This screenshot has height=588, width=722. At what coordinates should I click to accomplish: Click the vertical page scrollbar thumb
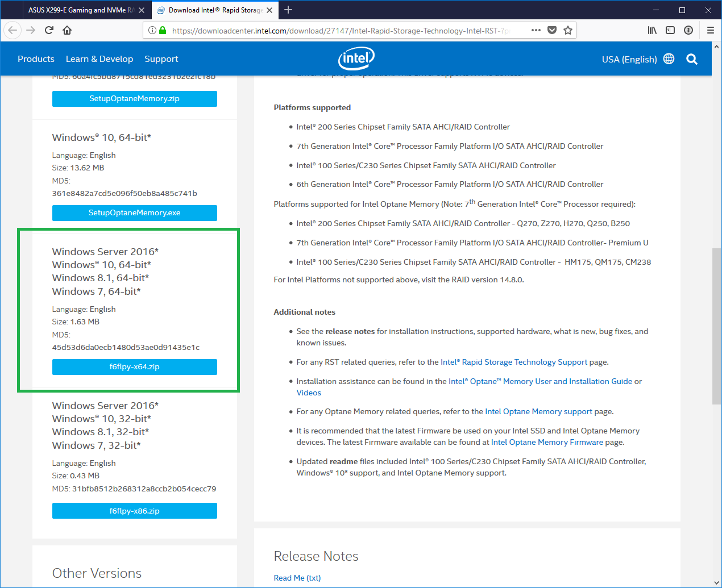tap(717, 326)
